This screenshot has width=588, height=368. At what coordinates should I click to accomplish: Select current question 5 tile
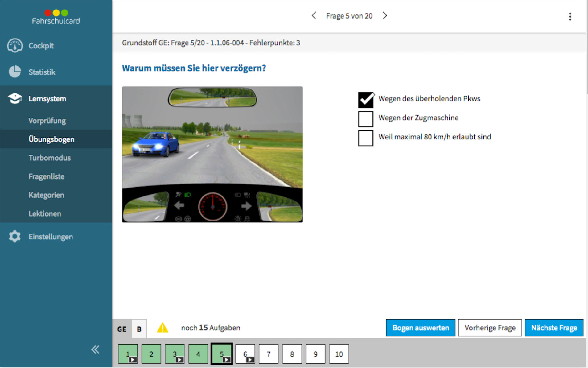point(222,354)
